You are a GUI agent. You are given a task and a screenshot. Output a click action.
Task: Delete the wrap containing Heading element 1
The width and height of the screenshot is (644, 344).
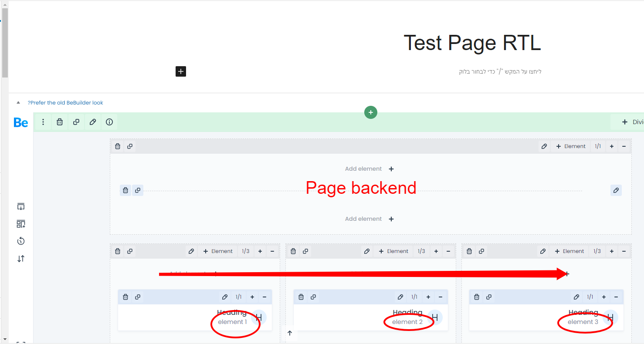click(x=118, y=251)
